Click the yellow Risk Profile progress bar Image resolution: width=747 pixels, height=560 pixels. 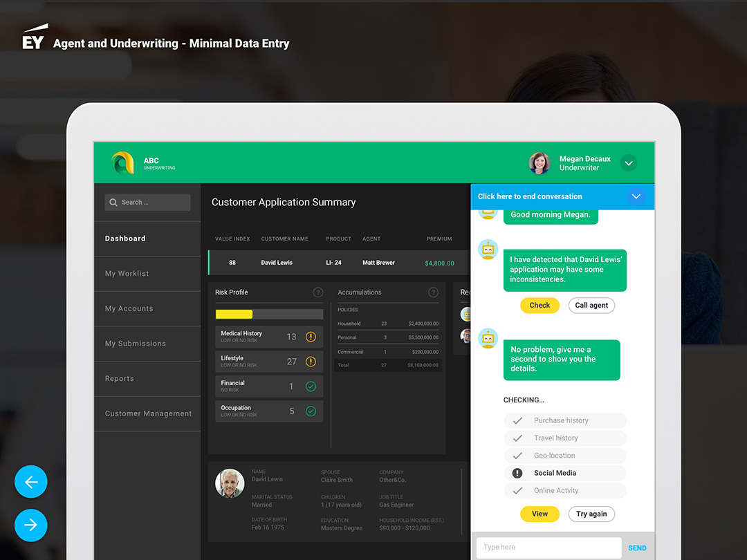(234, 315)
